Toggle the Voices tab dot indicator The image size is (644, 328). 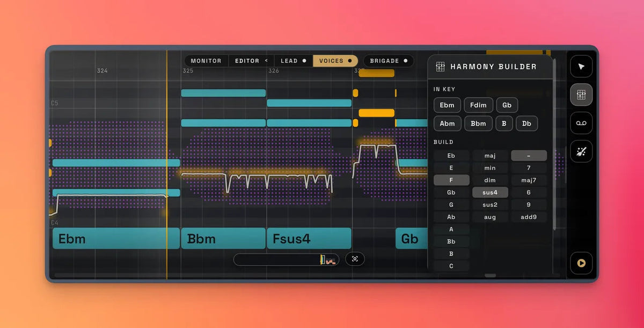click(350, 61)
